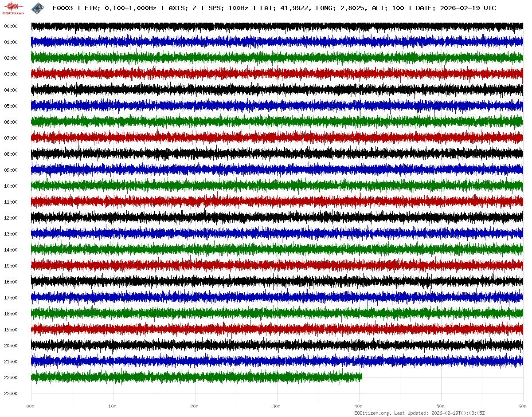This screenshot has height=417, width=532.
Task: Click the 50m marker on the time axis
Action: [x=441, y=406]
